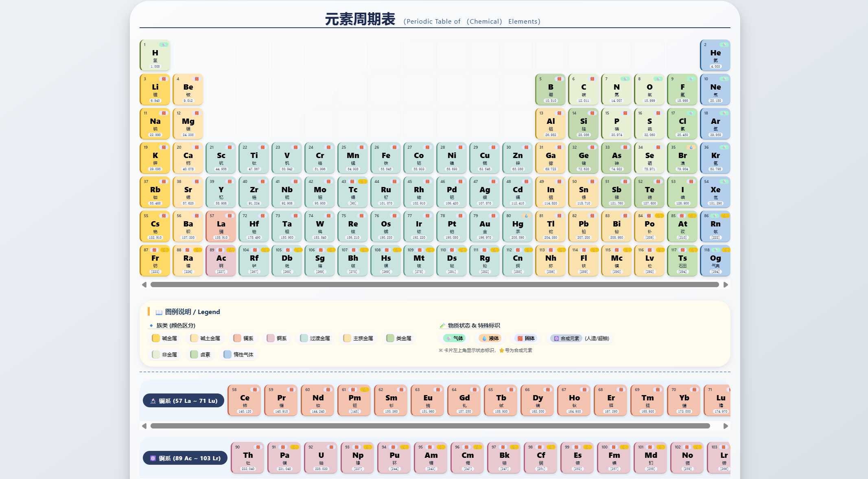
Task: Click the synthetic star badge on the Tc card
Action: coord(362,181)
